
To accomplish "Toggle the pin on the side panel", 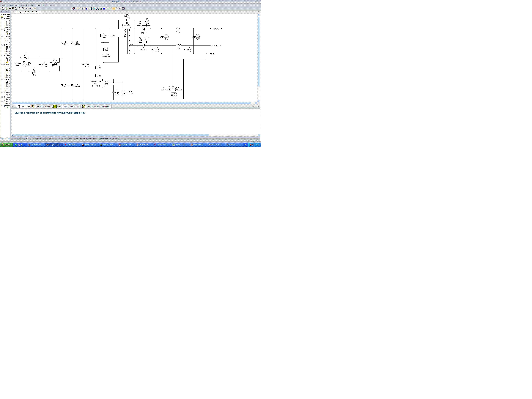I will click(7, 12).
